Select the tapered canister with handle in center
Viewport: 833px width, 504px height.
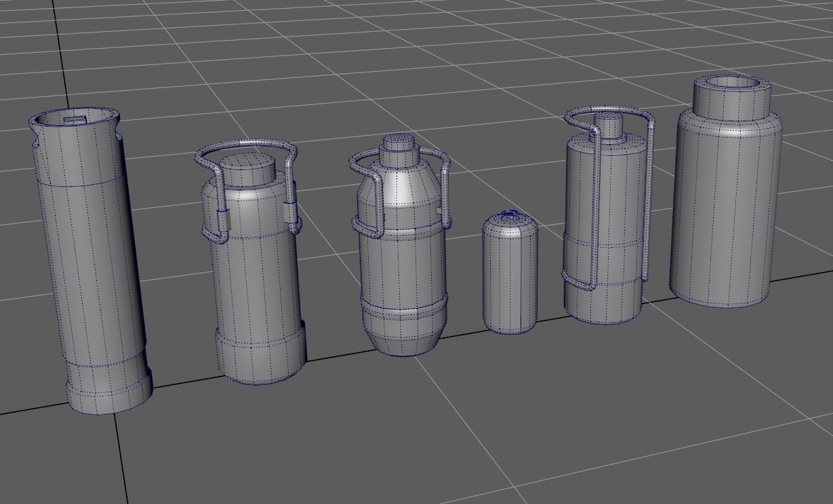(x=401, y=245)
